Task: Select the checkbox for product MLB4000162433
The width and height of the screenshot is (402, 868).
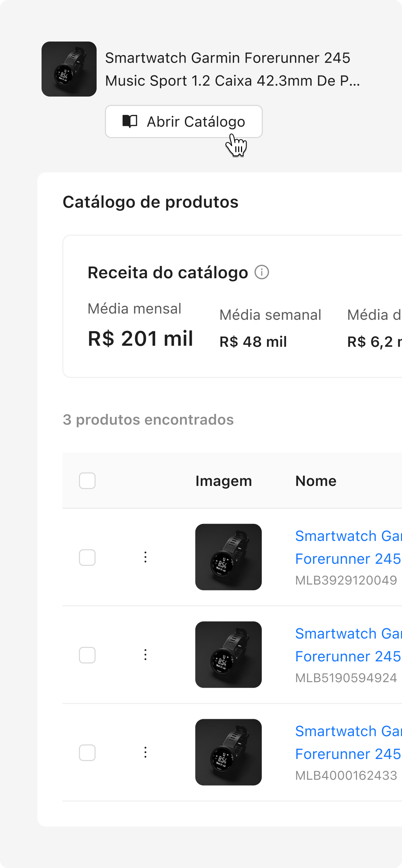Action: 87,752
